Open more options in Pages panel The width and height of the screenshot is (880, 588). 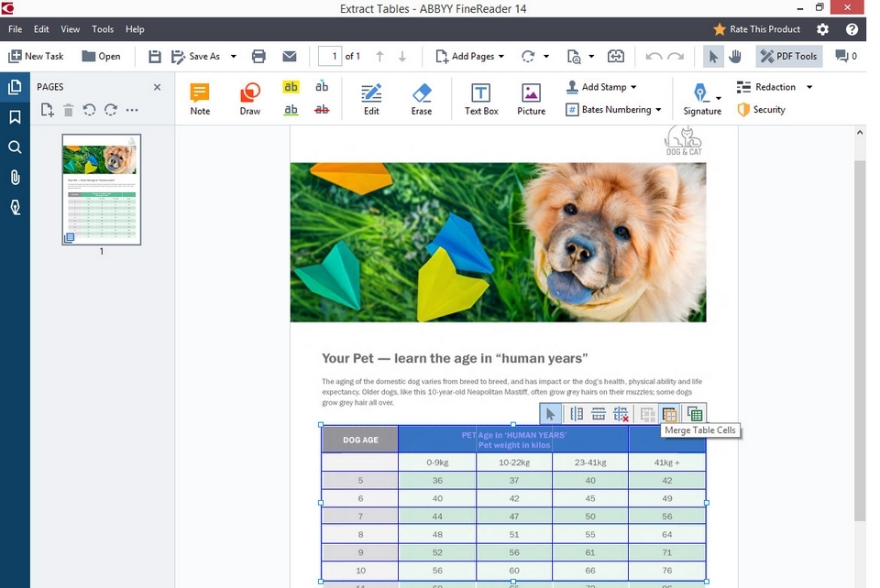point(132,110)
